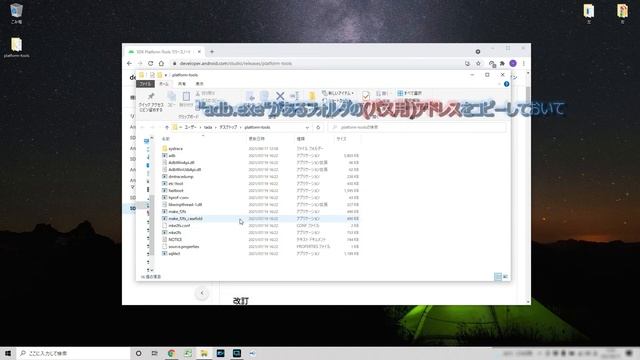Go up one folder level in Explorer
The width and height of the screenshot is (640, 360).
pyautogui.click(x=167, y=127)
